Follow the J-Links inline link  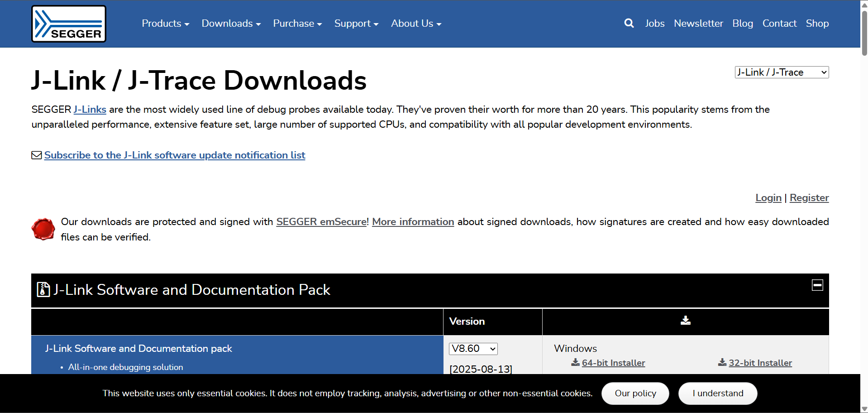point(90,110)
